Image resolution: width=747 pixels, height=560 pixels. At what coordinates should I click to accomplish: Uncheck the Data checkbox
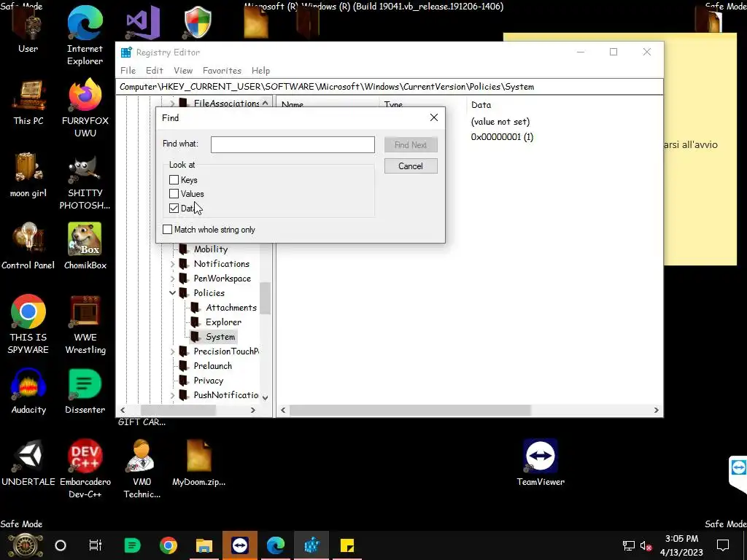(x=174, y=208)
